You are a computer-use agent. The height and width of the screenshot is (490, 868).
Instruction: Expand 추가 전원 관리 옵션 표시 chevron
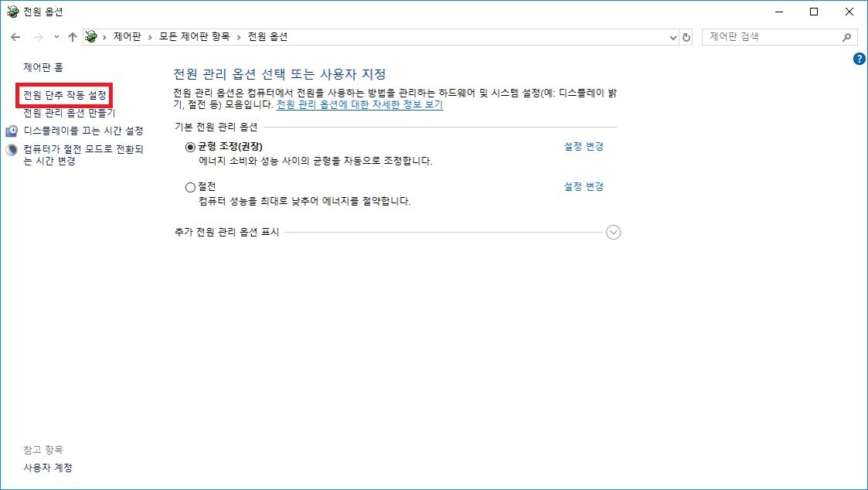(614, 232)
